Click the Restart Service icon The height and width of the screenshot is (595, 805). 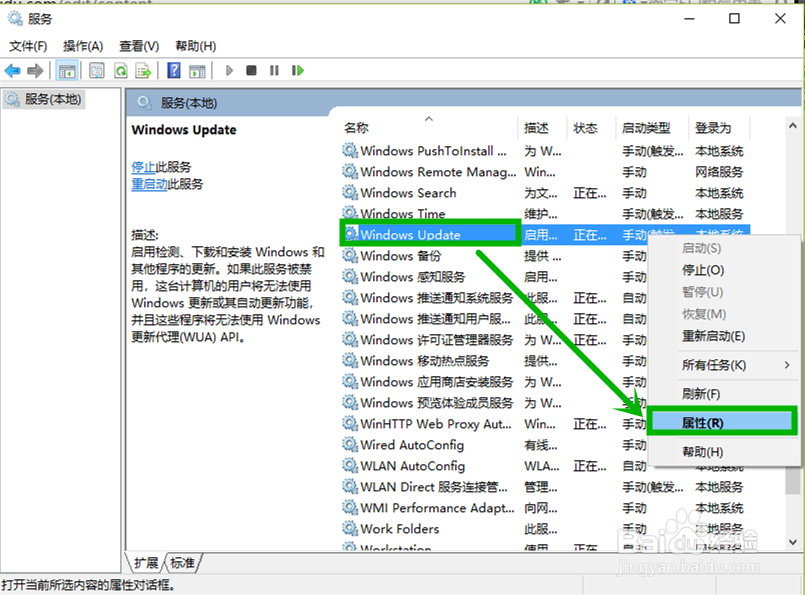coord(298,70)
